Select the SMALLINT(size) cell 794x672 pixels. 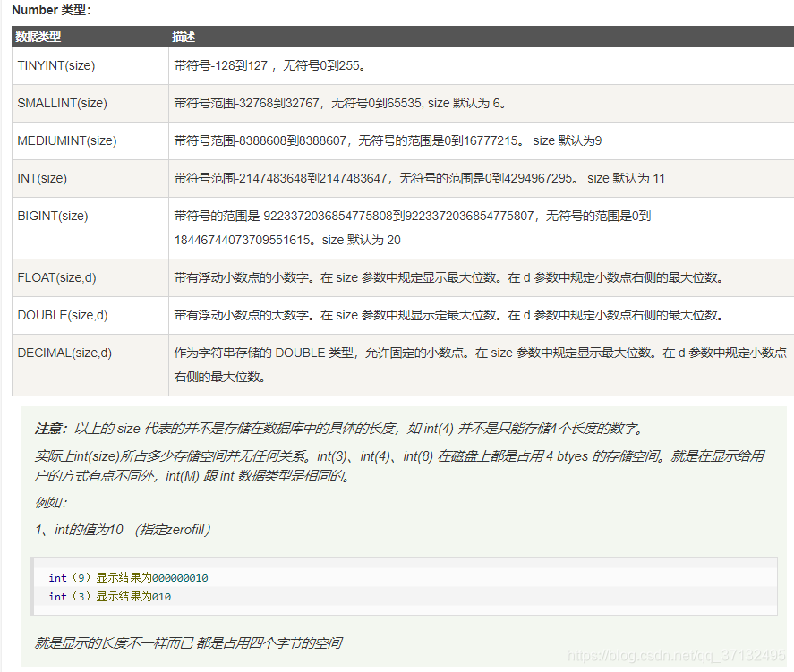[90, 103]
